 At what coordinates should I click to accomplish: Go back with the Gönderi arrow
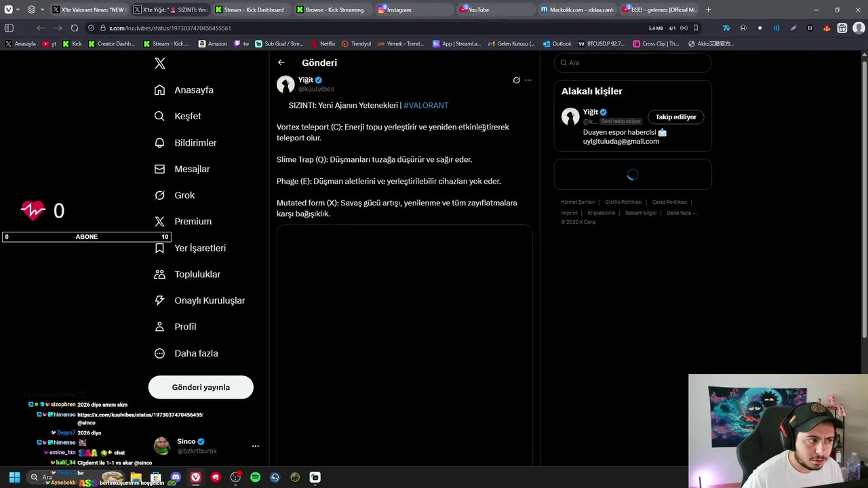(281, 62)
